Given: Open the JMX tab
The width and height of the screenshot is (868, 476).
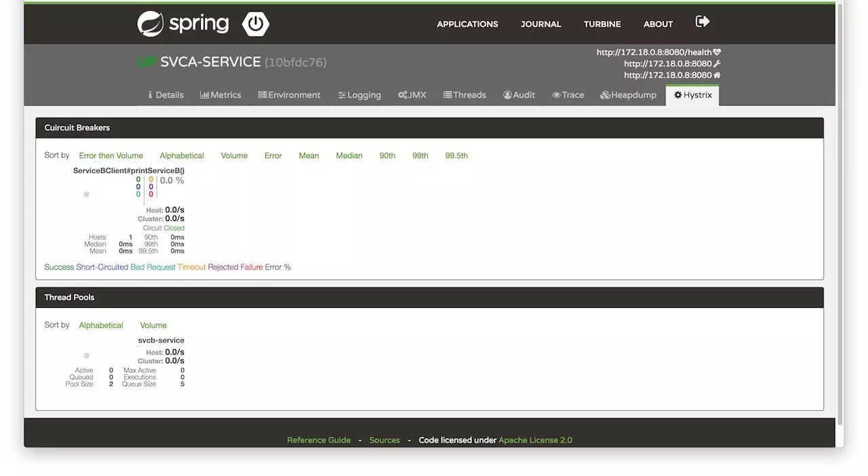Looking at the screenshot, I should (412, 95).
